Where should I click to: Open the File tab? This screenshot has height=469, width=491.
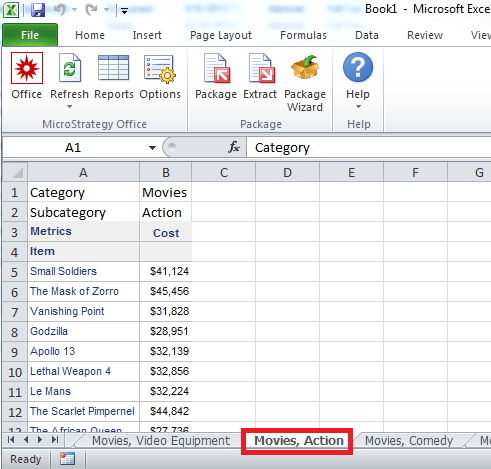tap(30, 35)
